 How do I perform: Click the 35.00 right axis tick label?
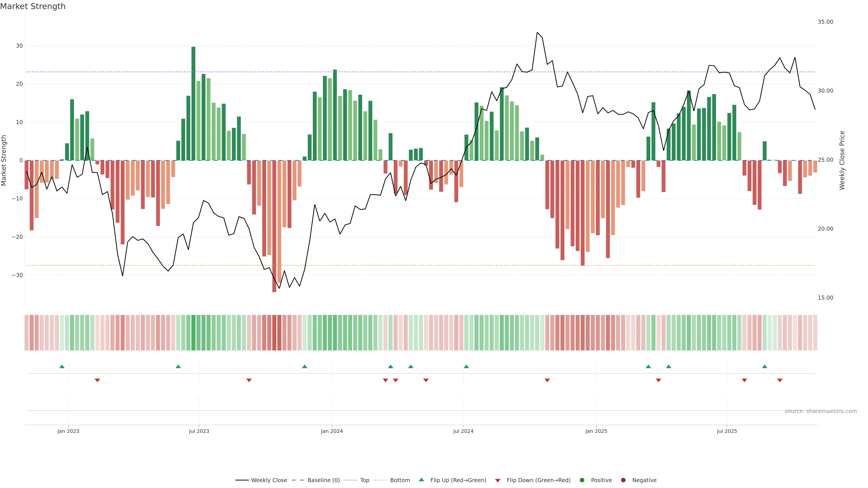click(825, 22)
